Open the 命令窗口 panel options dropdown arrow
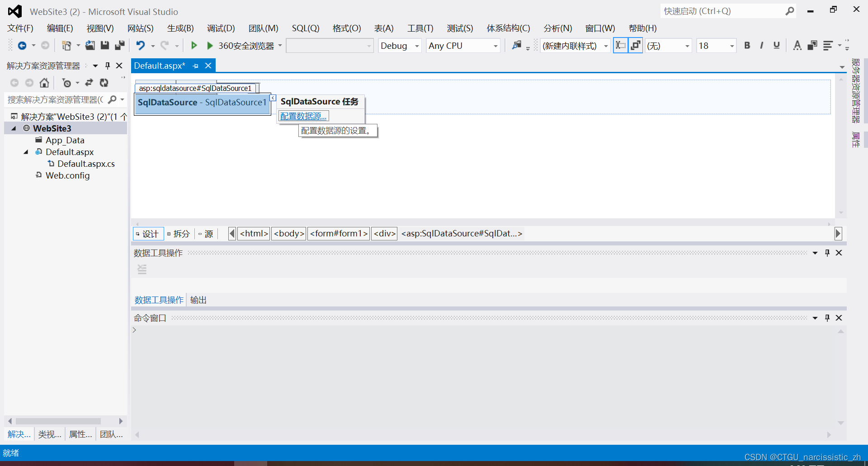Image resolution: width=868 pixels, height=466 pixels. click(x=815, y=318)
